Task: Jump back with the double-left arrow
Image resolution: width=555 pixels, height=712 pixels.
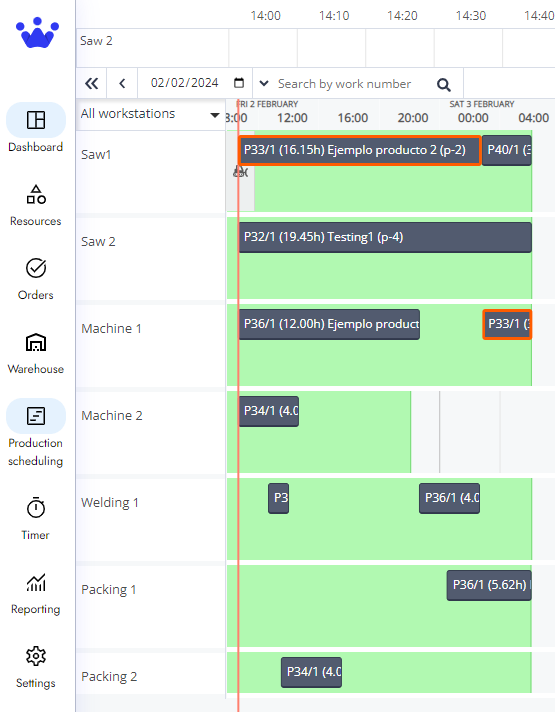Action: tap(91, 84)
